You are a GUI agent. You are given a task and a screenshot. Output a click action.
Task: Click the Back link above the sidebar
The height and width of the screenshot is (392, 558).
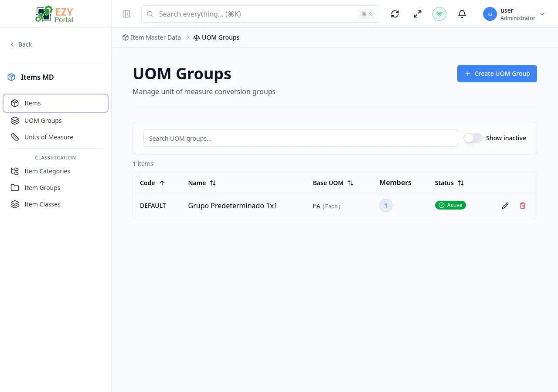click(x=21, y=44)
